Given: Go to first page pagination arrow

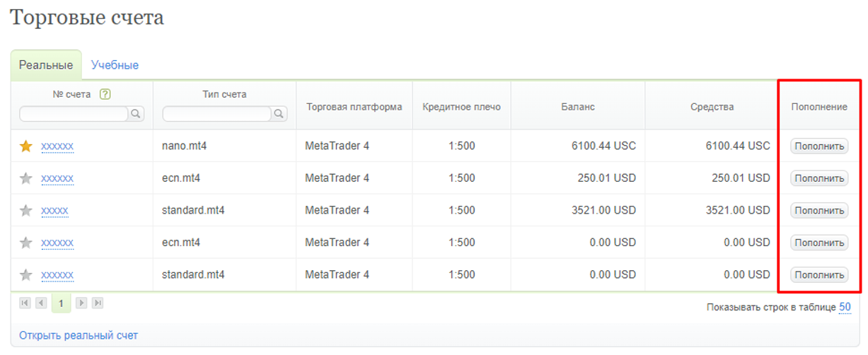Looking at the screenshot, I should tap(25, 303).
